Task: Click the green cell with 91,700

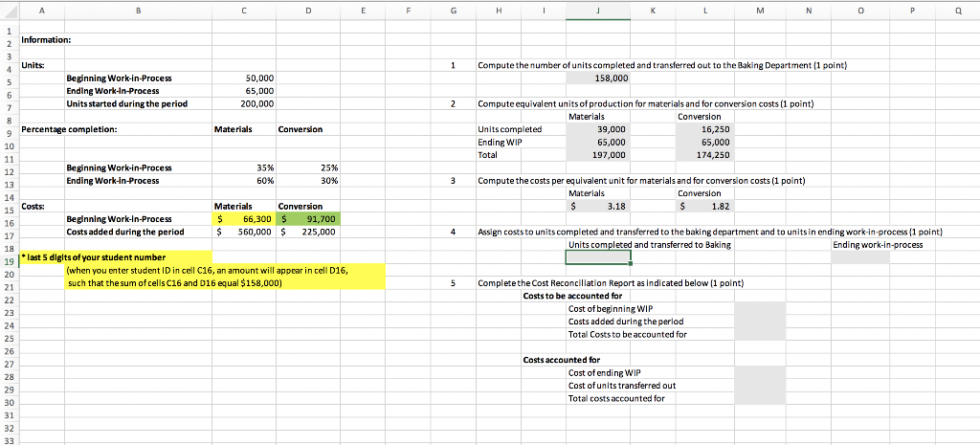Action: [307, 219]
